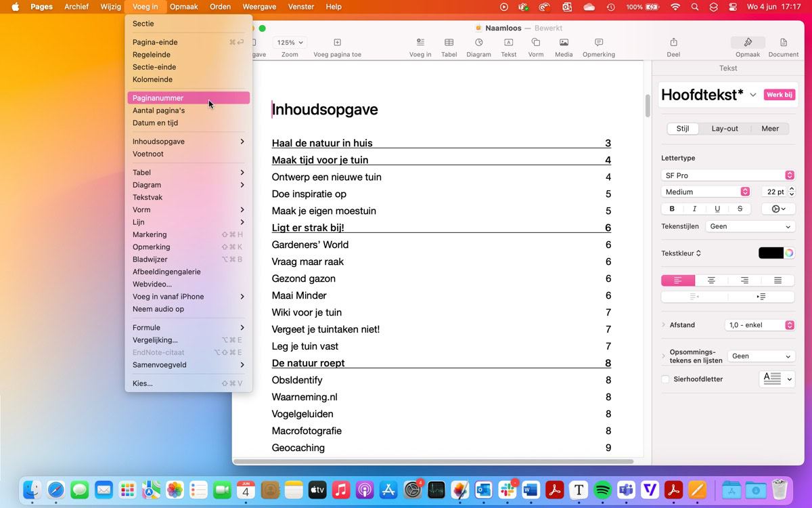Open the Afstand '1,0 - enkel' dropdown
This screenshot has width=812, height=508.
759,324
